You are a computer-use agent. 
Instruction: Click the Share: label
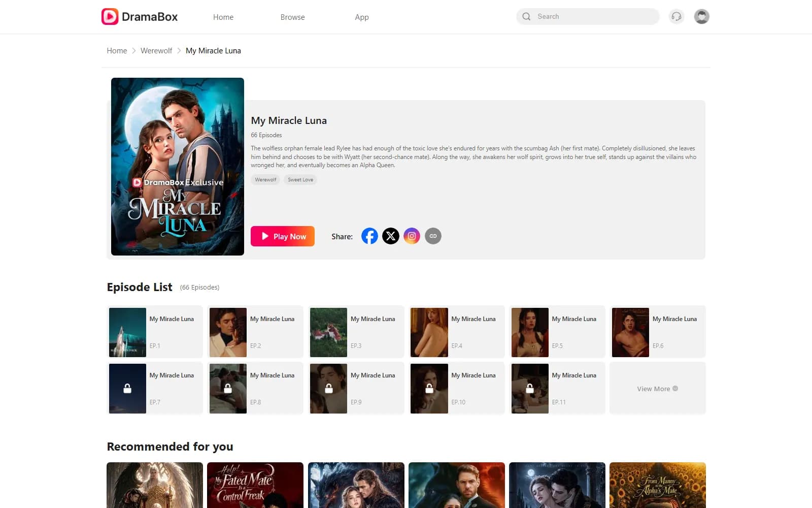pos(342,237)
